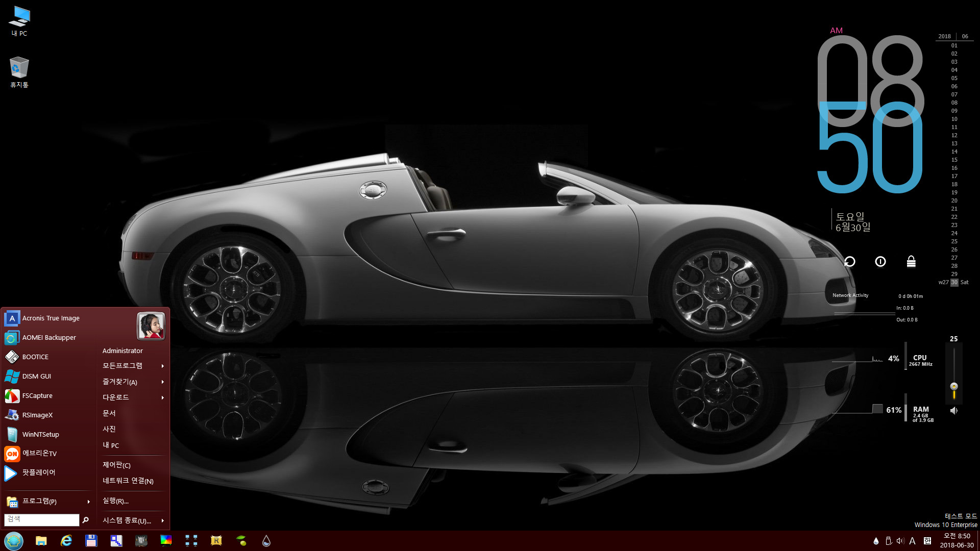Screen dimensions: 980x551
Task: Click the 검색 search input field
Action: pyautogui.click(x=42, y=520)
